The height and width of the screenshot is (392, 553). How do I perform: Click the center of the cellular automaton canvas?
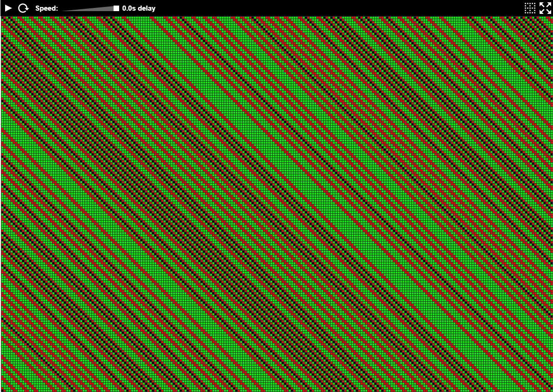point(277,204)
